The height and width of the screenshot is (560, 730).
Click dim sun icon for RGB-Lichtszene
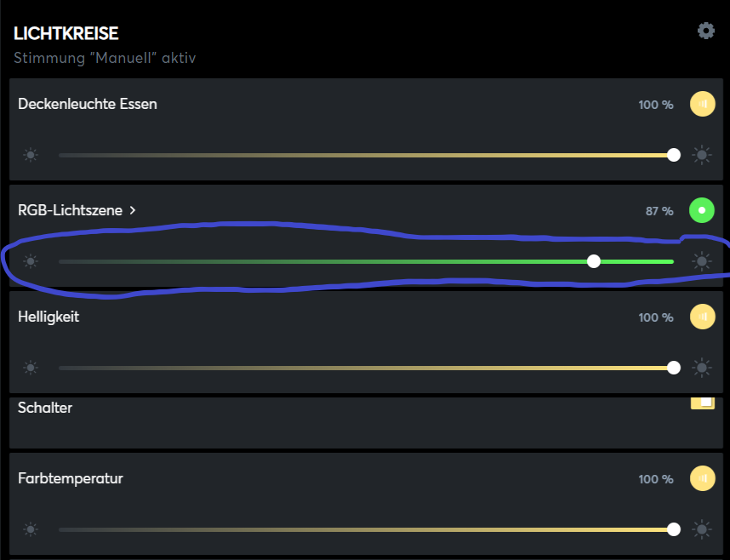(x=31, y=261)
